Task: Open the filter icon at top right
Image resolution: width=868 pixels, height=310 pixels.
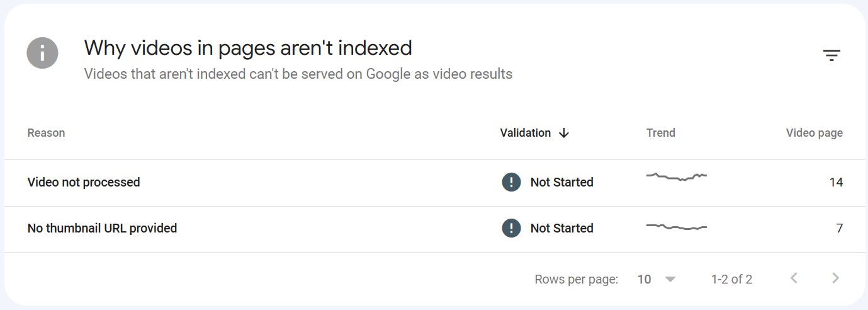Action: [831, 55]
